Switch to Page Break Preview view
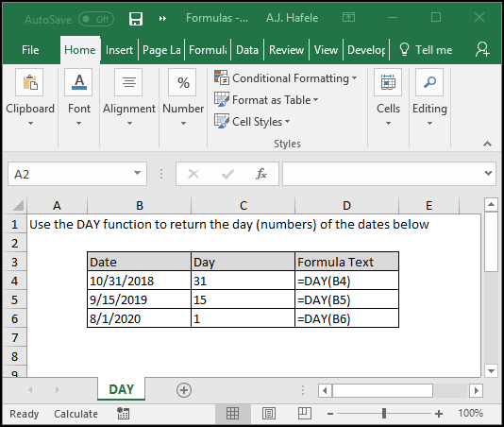This screenshot has width=504, height=427. coord(305,413)
